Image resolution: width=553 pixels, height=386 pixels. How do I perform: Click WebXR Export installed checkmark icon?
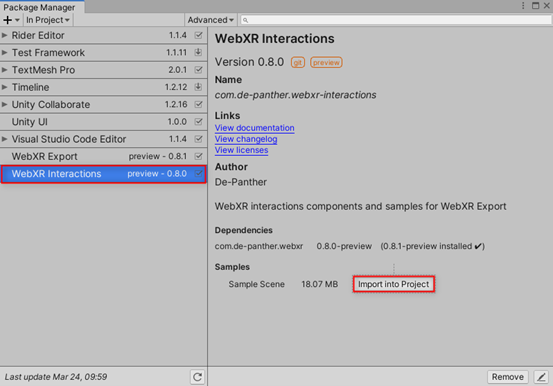[x=199, y=156]
